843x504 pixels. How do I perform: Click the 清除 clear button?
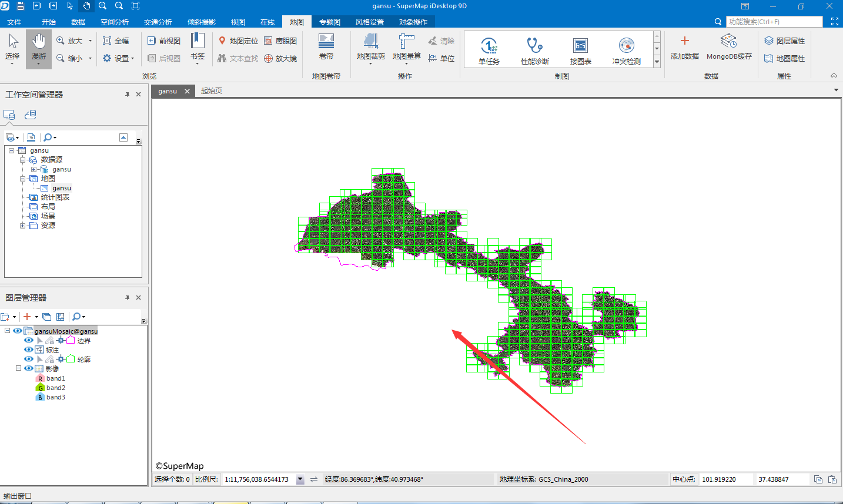coord(441,41)
